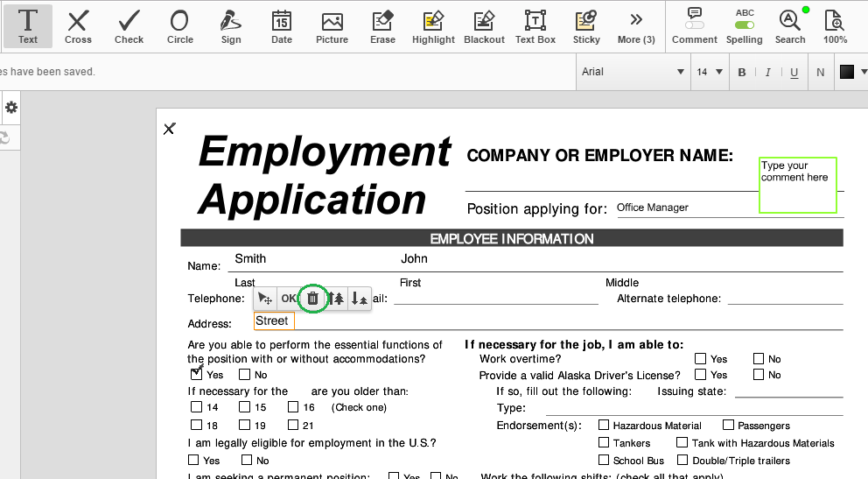Viewport: 868px width, 479px height.
Task: Check Double/Triple trailers endorsement
Action: click(x=682, y=460)
